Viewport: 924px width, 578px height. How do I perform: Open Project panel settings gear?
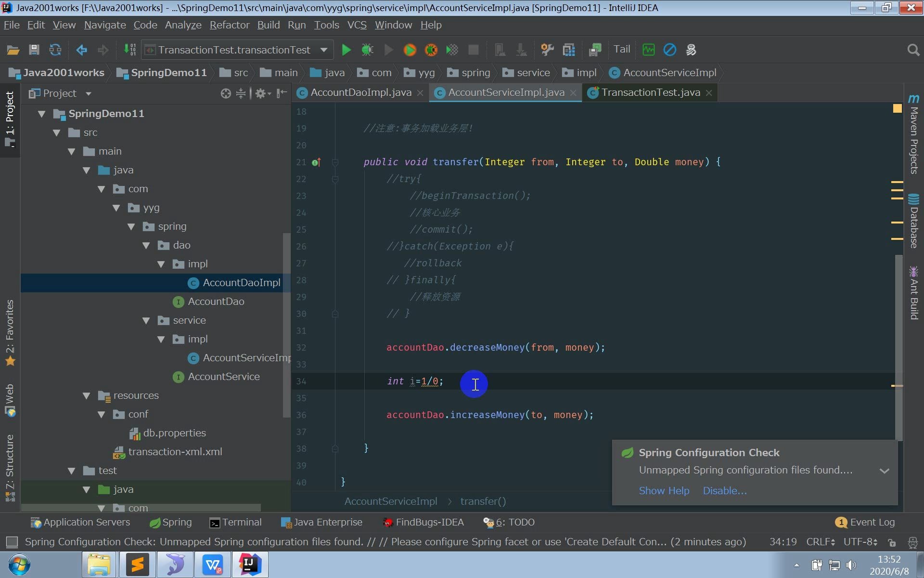[x=260, y=93]
